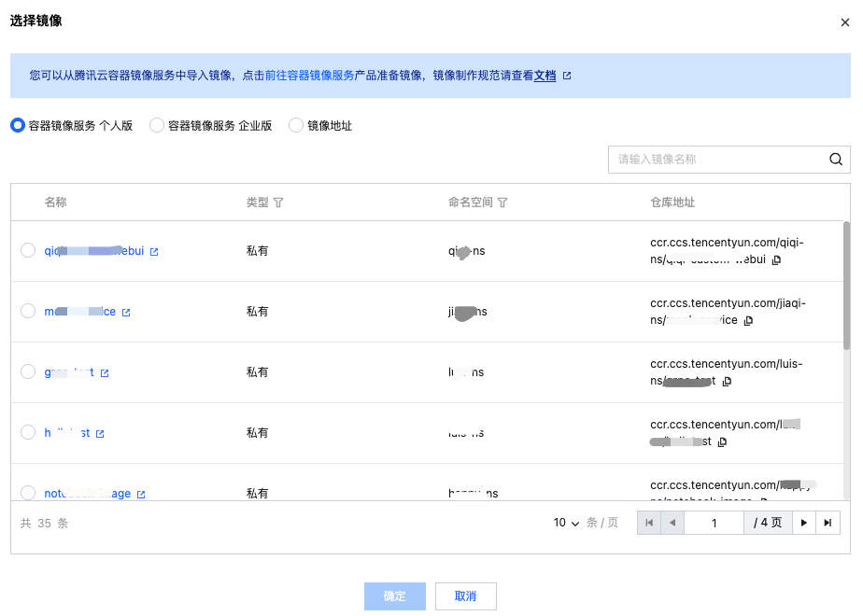The height and width of the screenshot is (616, 863).
Task: Select 镜像地址 radio option
Action: pos(296,125)
